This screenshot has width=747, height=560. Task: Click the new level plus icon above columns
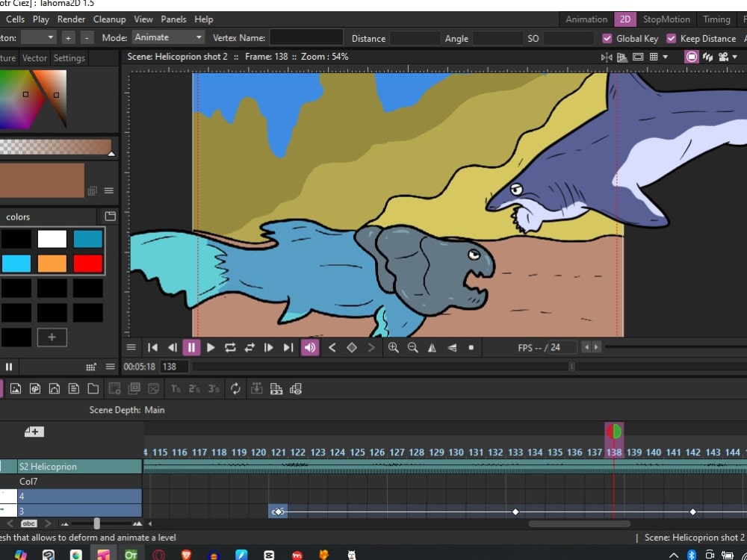click(x=34, y=432)
